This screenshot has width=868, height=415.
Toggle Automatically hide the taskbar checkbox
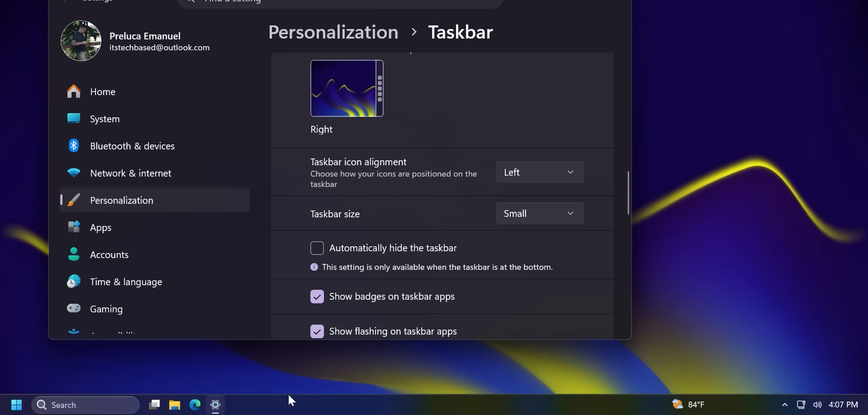pyautogui.click(x=317, y=248)
